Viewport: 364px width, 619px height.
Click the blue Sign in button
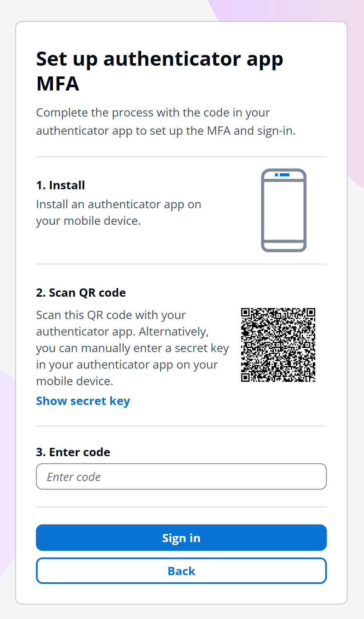(x=181, y=538)
